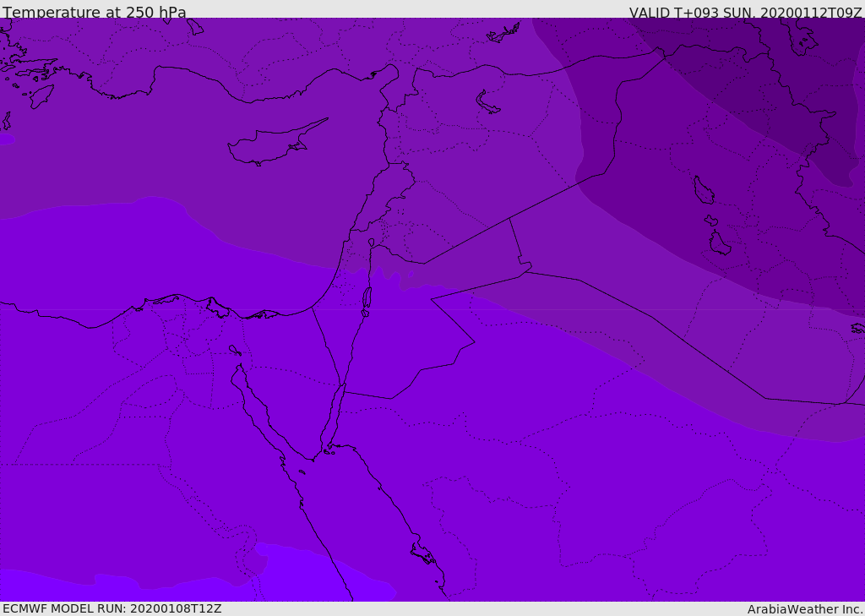Click the 'Temperature at 250 hPa' title text

95,12
